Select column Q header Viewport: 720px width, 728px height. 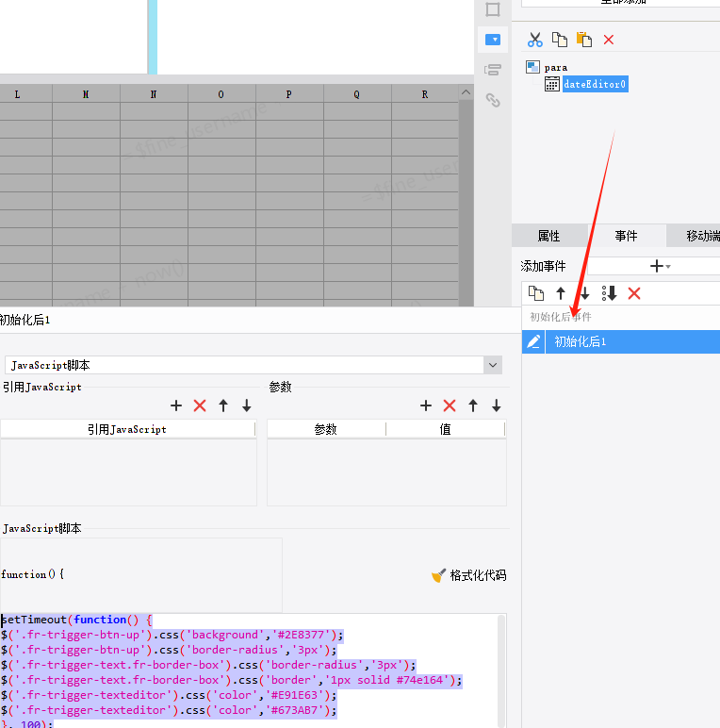pyautogui.click(x=357, y=94)
